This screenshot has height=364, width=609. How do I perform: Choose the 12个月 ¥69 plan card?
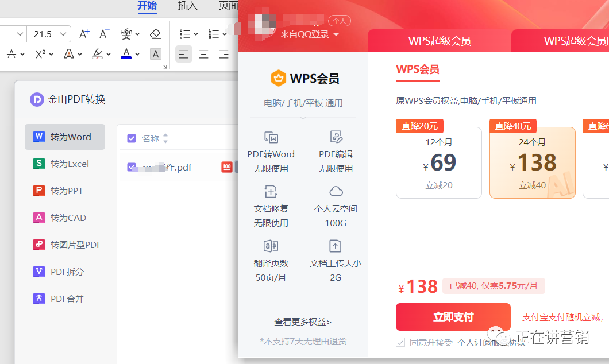(439, 162)
